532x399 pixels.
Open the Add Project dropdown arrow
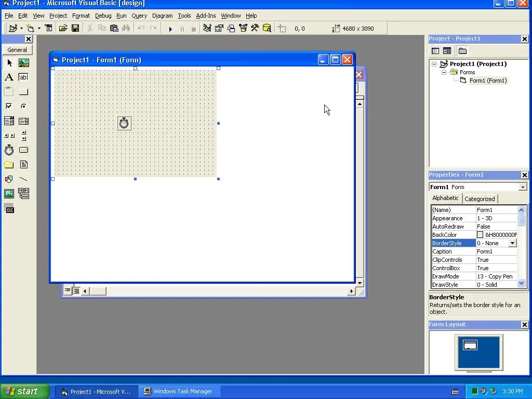coord(21,28)
